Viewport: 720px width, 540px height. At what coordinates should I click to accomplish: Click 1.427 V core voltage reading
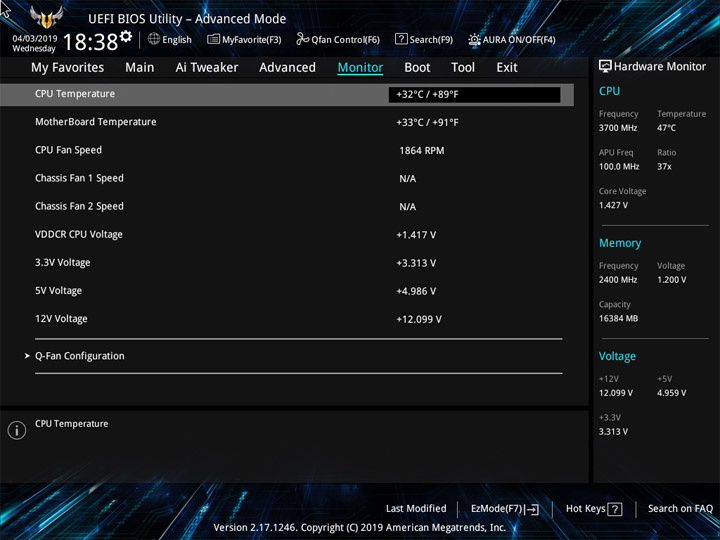point(613,205)
